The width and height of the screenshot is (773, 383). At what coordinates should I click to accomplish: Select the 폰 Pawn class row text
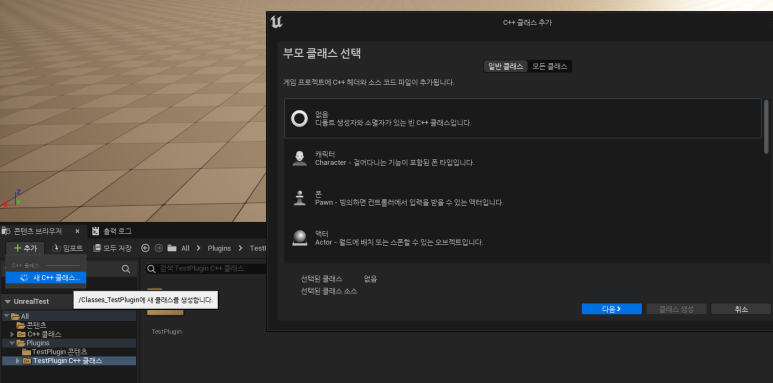point(409,198)
